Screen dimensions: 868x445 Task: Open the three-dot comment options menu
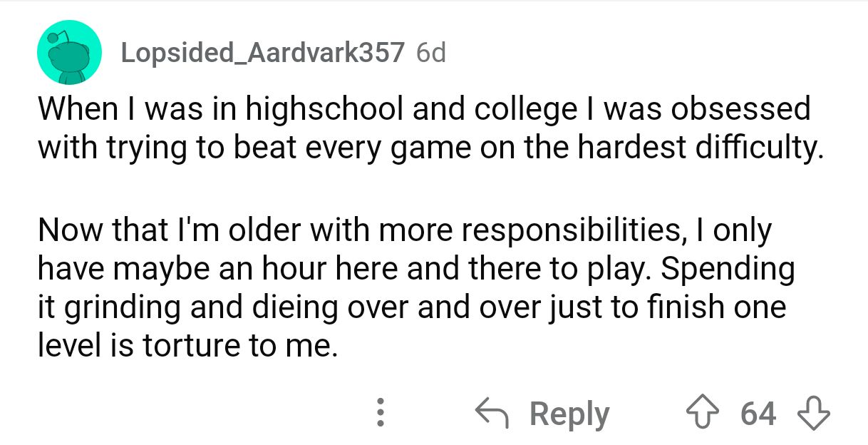[x=381, y=414]
